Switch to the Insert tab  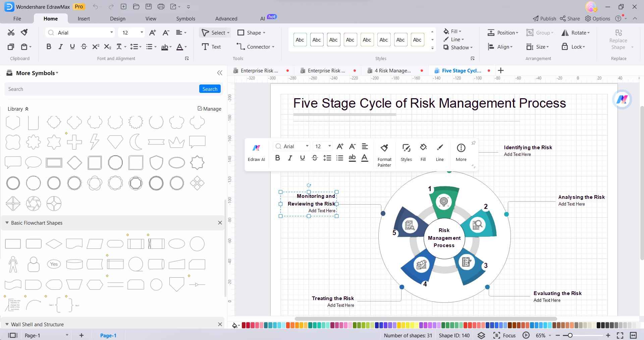click(x=84, y=19)
